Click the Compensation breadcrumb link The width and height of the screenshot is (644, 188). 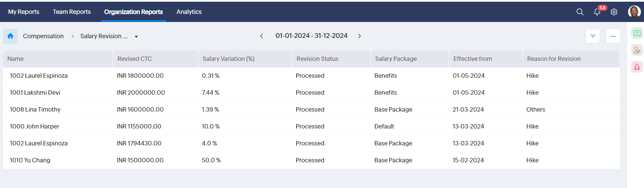(x=43, y=36)
